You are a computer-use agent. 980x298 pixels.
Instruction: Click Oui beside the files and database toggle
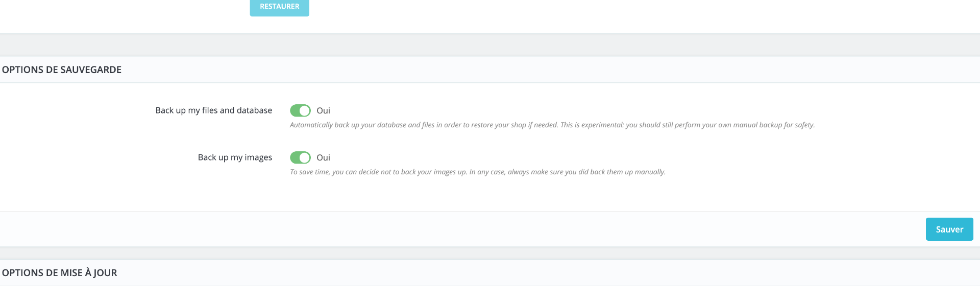323,110
